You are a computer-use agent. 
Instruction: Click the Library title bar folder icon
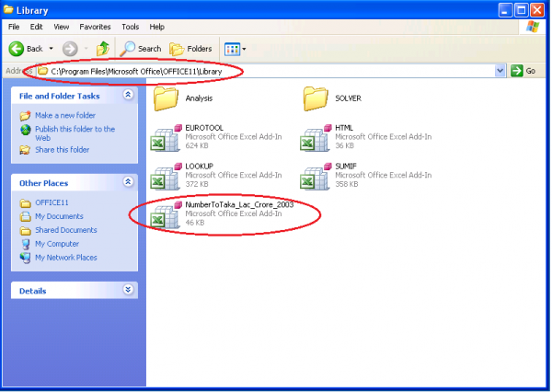(8, 9)
